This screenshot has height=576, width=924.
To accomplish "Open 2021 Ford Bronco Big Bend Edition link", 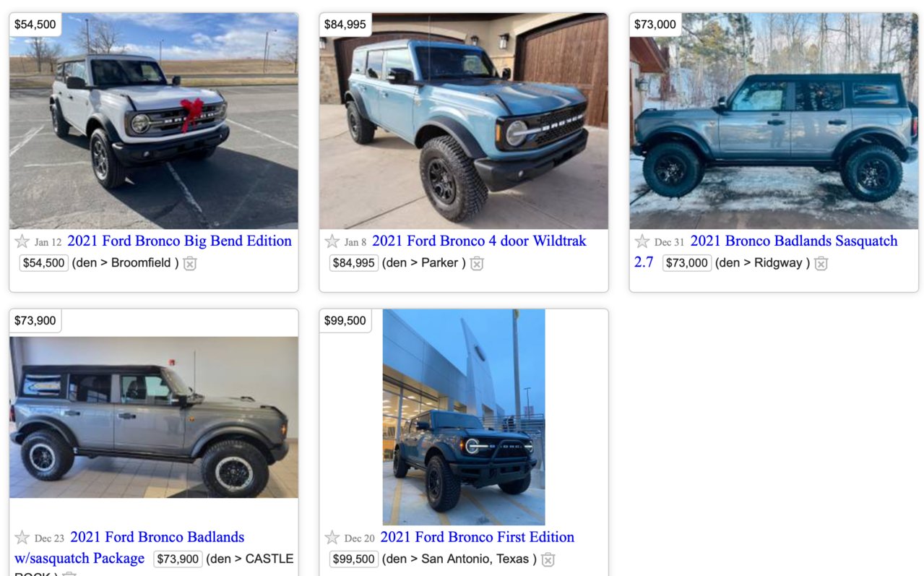I will point(180,241).
